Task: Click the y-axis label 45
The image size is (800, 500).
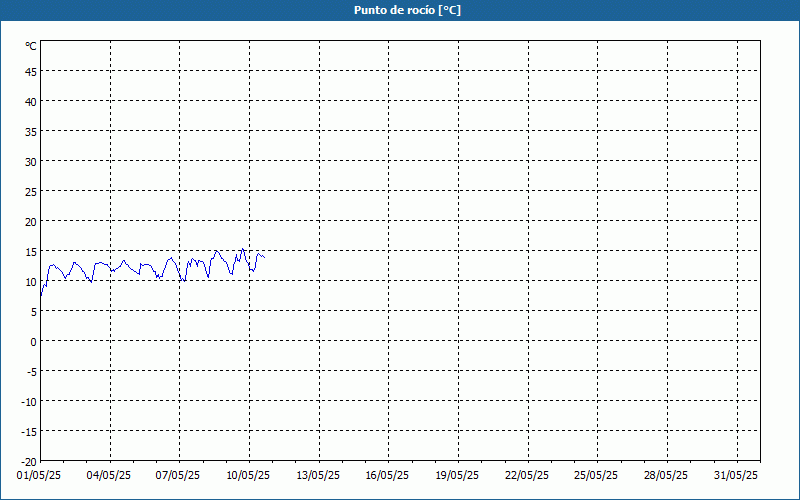Action: tap(31, 72)
